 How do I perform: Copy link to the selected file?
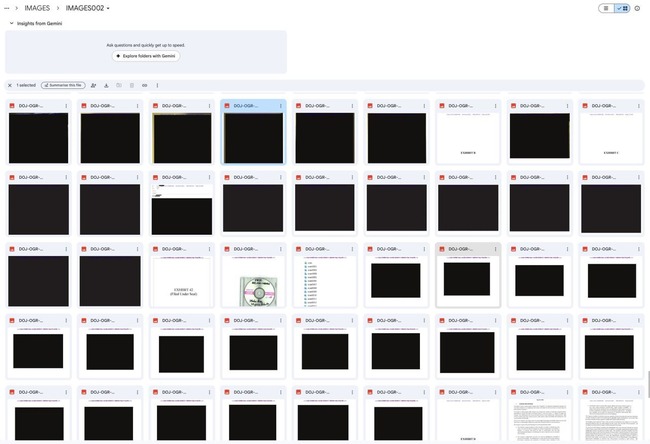click(x=145, y=85)
